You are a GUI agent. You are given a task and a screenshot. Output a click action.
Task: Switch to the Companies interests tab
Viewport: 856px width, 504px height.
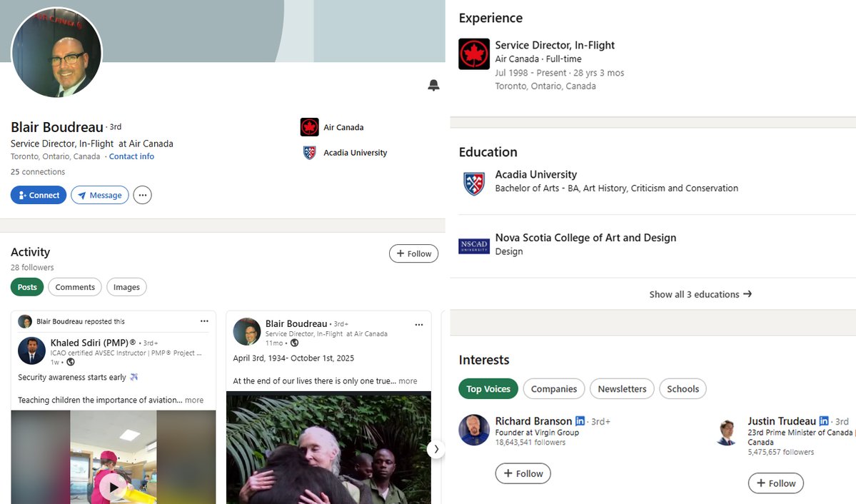point(553,389)
